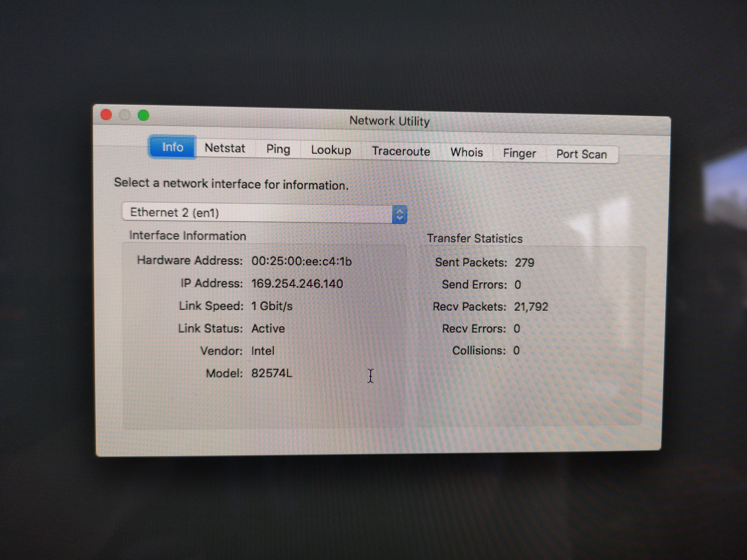This screenshot has width=747, height=560.
Task: Select the Finger tab
Action: 519,153
